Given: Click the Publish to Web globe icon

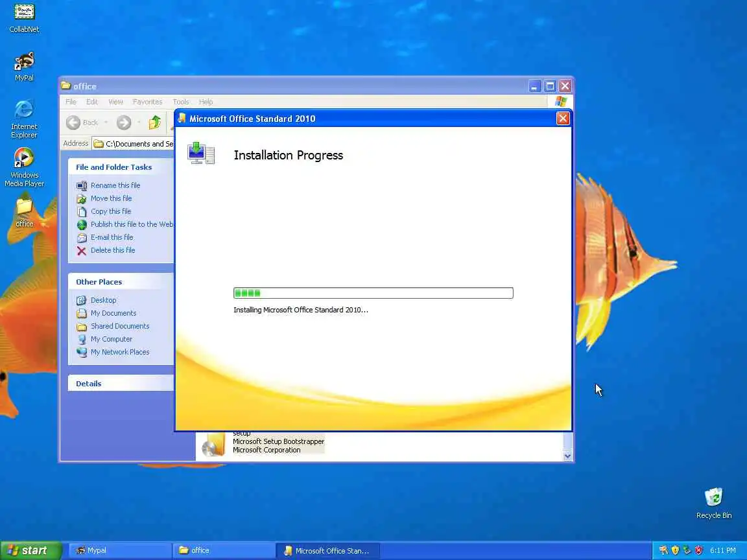Looking at the screenshot, I should (x=82, y=224).
